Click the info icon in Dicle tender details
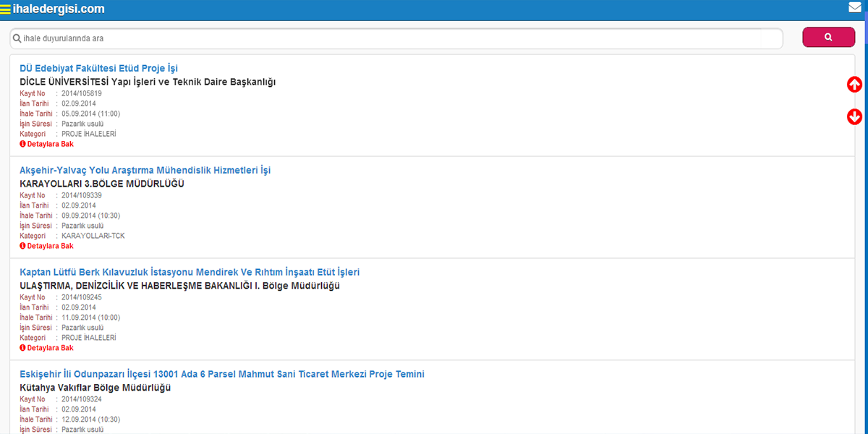This screenshot has width=868, height=434. pyautogui.click(x=22, y=144)
